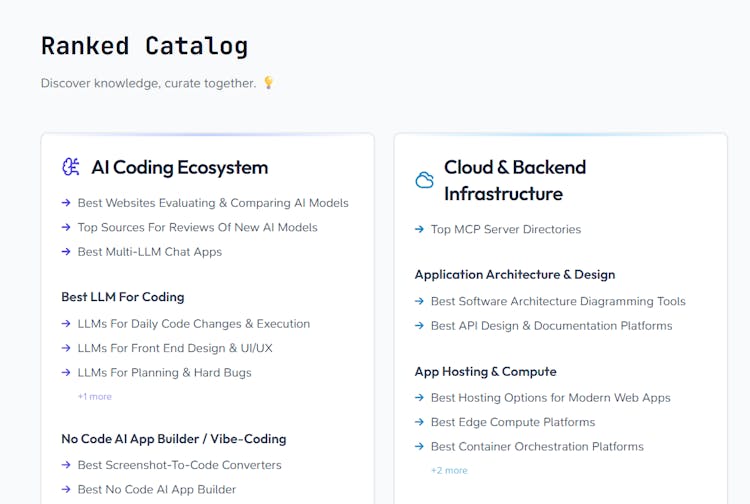
Task: Open Best Websites Evaluating & Comparing AI Models
Action: (x=213, y=203)
